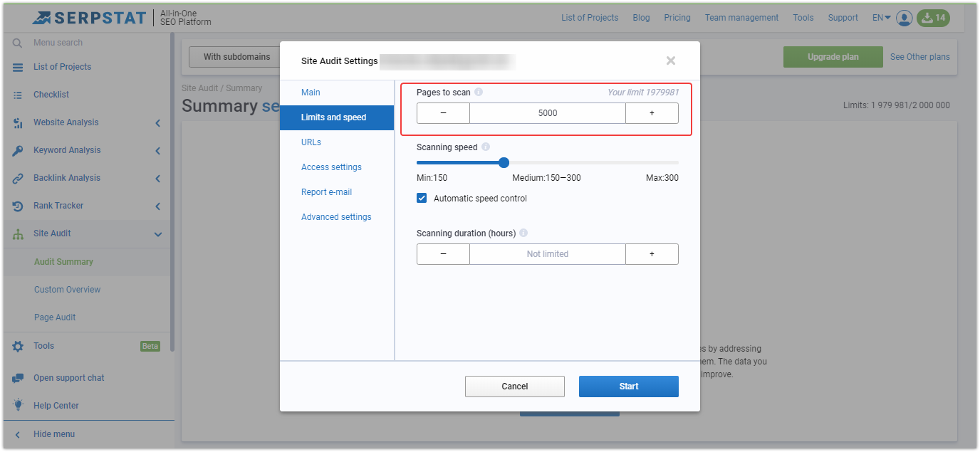Open the EN language dropdown
The image size is (980, 452).
[x=882, y=18]
